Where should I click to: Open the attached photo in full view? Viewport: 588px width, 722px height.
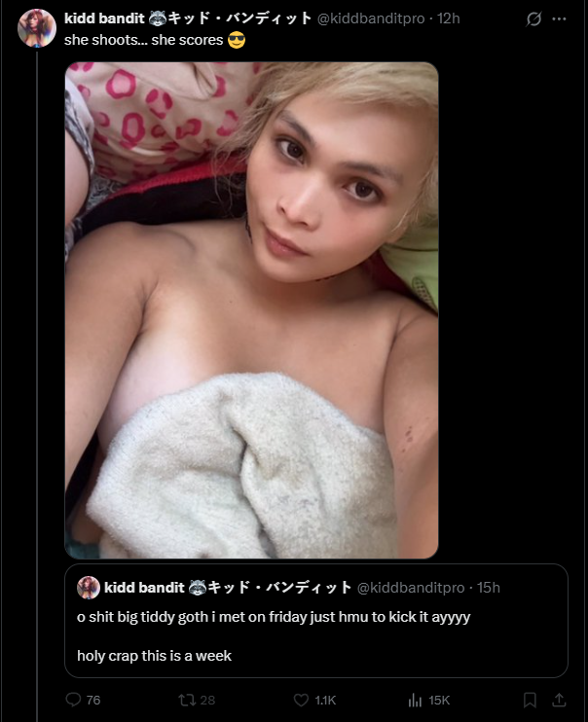(x=251, y=310)
